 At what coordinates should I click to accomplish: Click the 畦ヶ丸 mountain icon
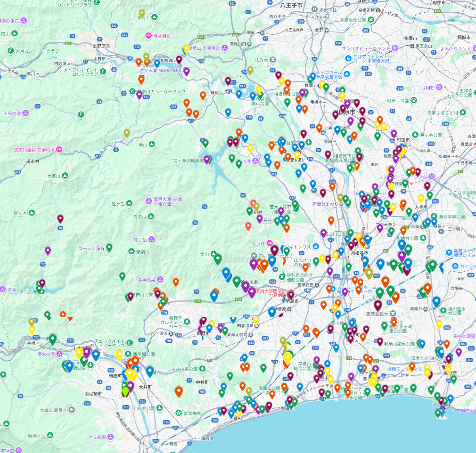coord(32,213)
